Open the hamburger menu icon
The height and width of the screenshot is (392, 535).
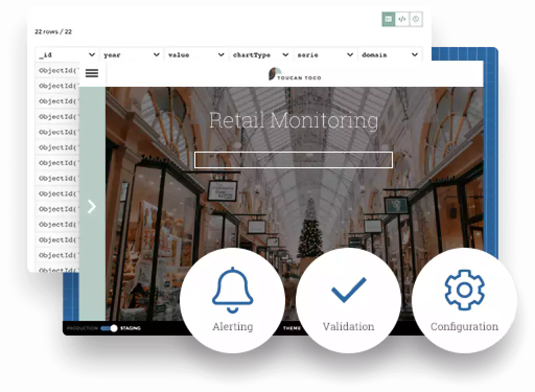tap(91, 74)
